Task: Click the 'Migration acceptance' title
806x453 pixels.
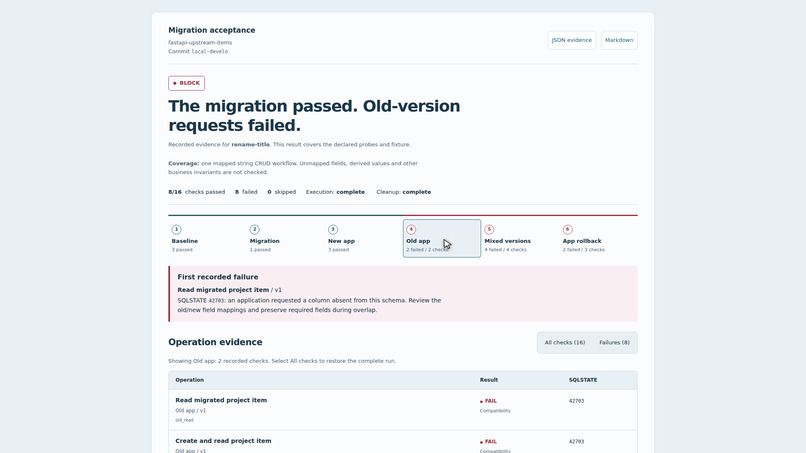Action: 212,30
